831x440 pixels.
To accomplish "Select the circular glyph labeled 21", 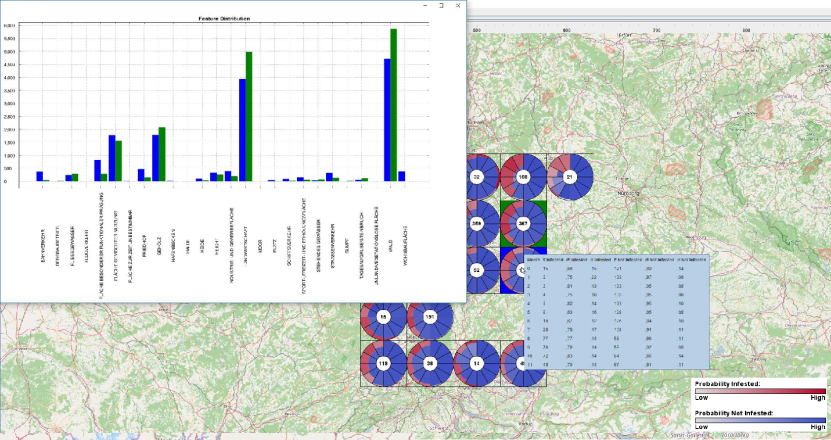I will (x=570, y=178).
